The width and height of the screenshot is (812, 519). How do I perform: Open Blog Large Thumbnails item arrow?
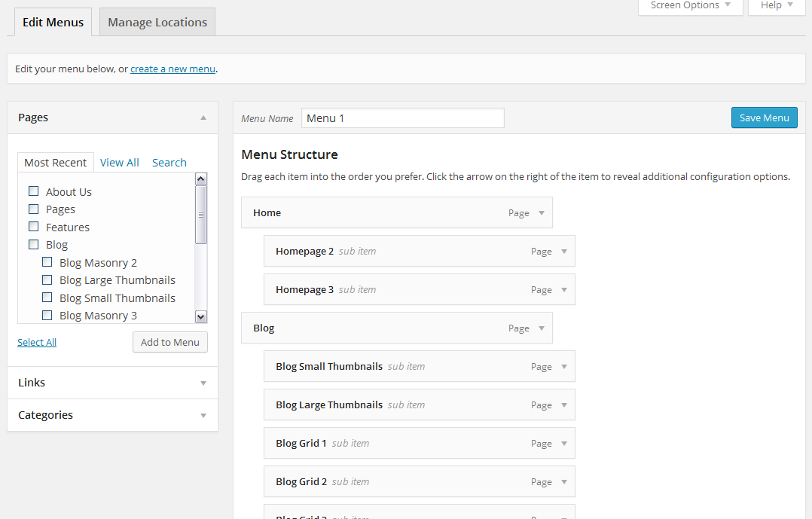(x=563, y=405)
